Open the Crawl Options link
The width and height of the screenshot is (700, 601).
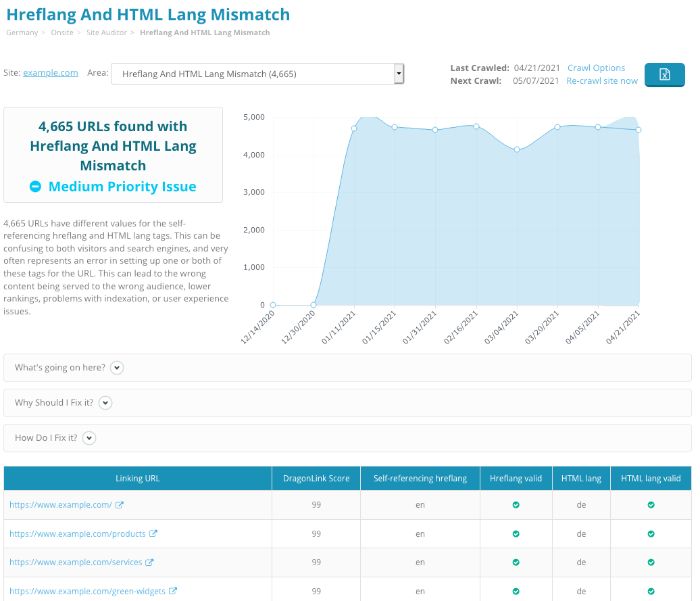[x=596, y=68]
